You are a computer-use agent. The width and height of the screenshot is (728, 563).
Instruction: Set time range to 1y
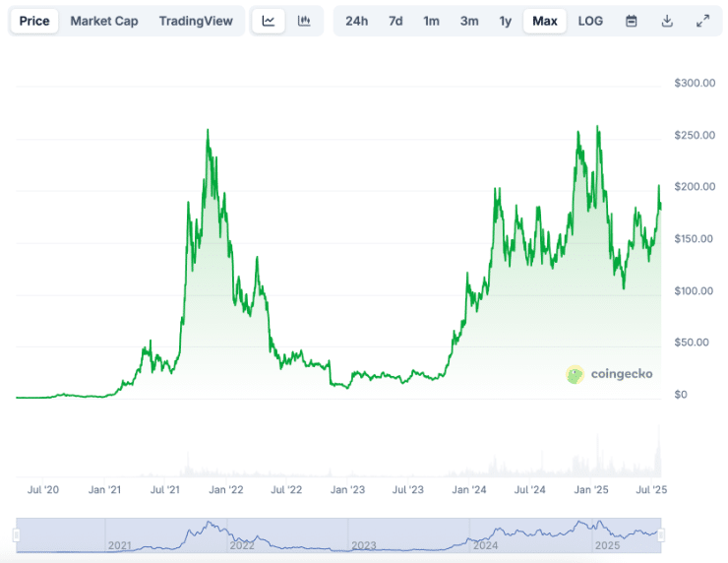coord(505,21)
